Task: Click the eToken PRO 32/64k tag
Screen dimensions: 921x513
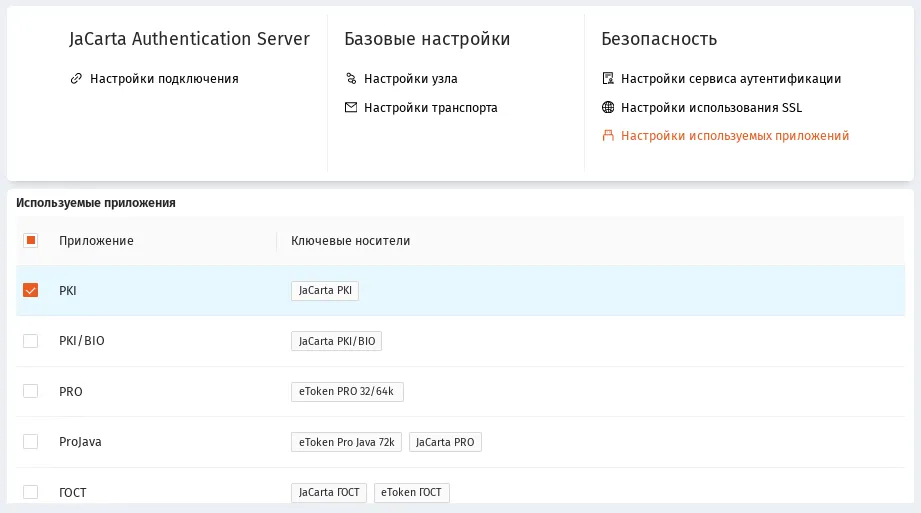Action: point(347,391)
